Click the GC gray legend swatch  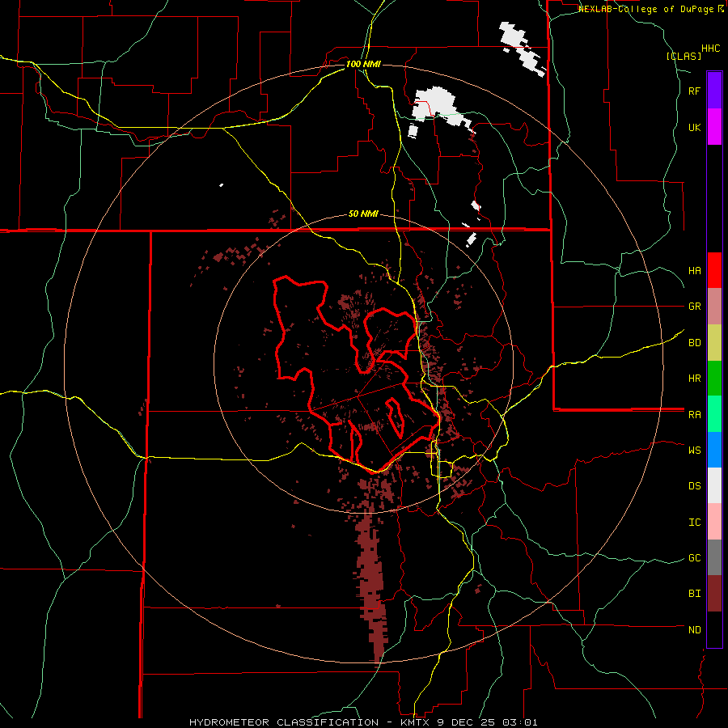714,557
